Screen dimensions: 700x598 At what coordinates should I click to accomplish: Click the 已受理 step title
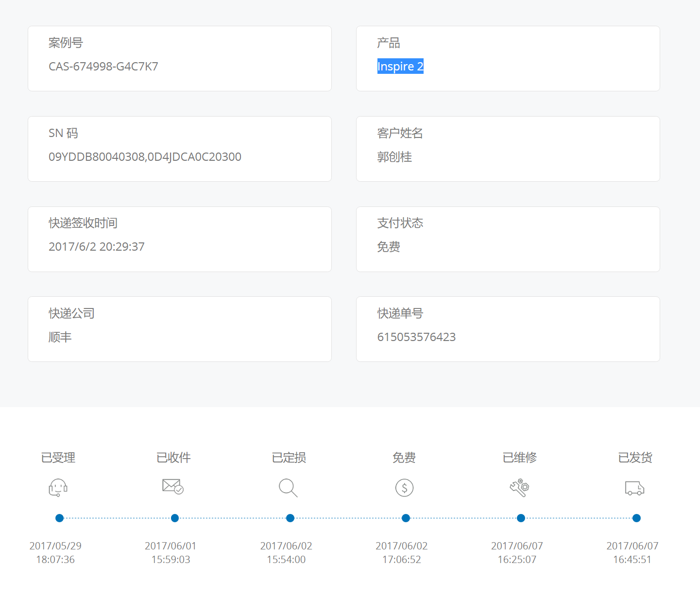(x=58, y=458)
